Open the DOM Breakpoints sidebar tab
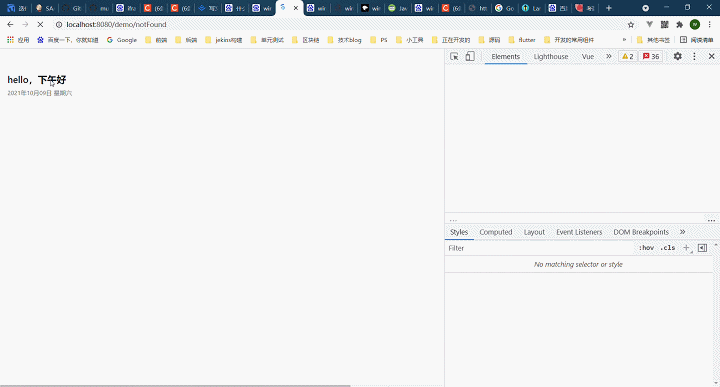Screen dimensions: 720x387 tap(641, 232)
